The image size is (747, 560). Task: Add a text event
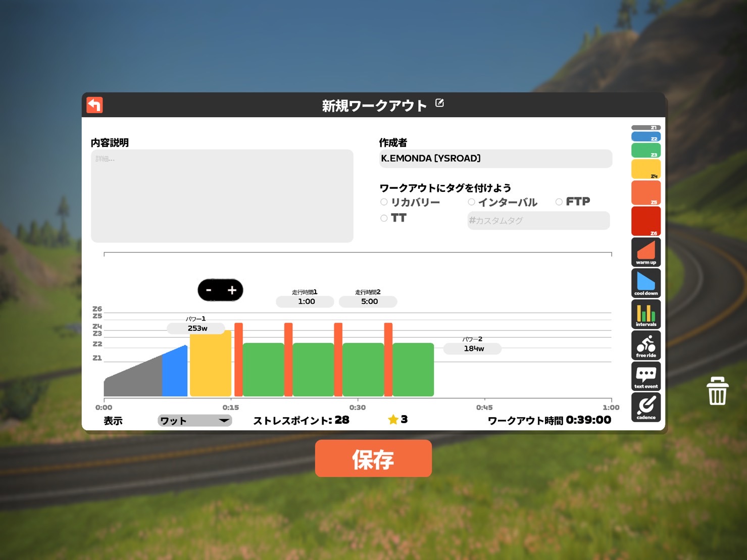646,376
